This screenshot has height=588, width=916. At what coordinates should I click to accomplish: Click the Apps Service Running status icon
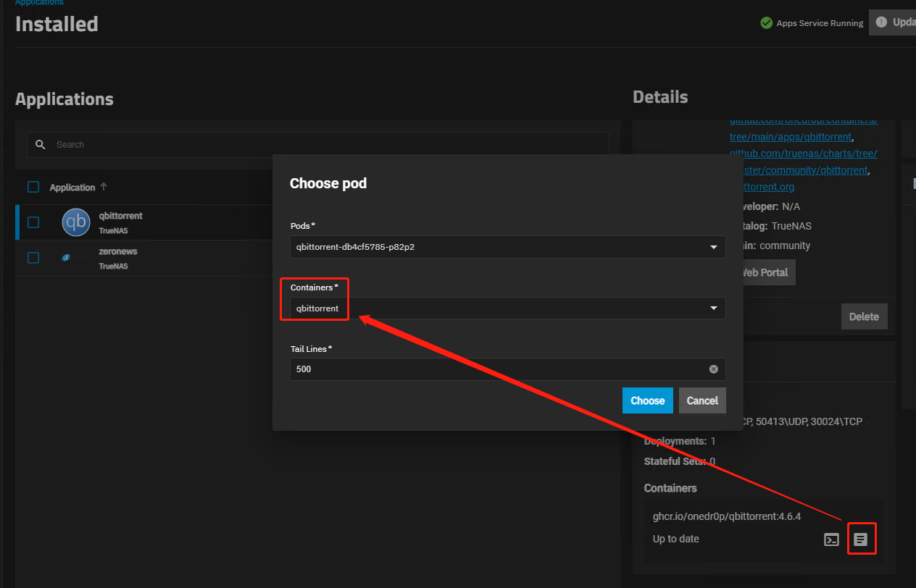(766, 23)
